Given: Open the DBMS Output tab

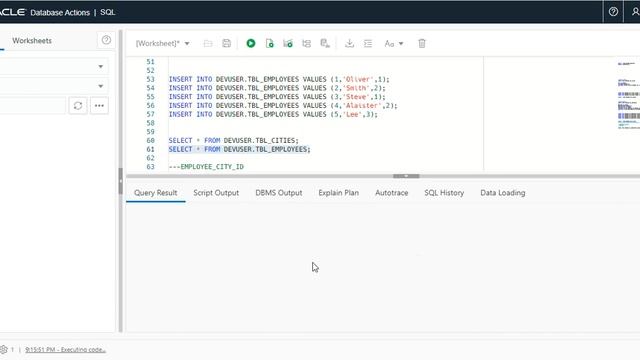Looking at the screenshot, I should 279,193.
